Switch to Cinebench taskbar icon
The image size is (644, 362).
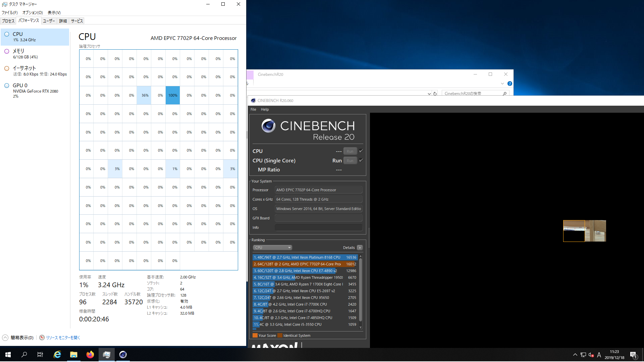click(x=123, y=354)
